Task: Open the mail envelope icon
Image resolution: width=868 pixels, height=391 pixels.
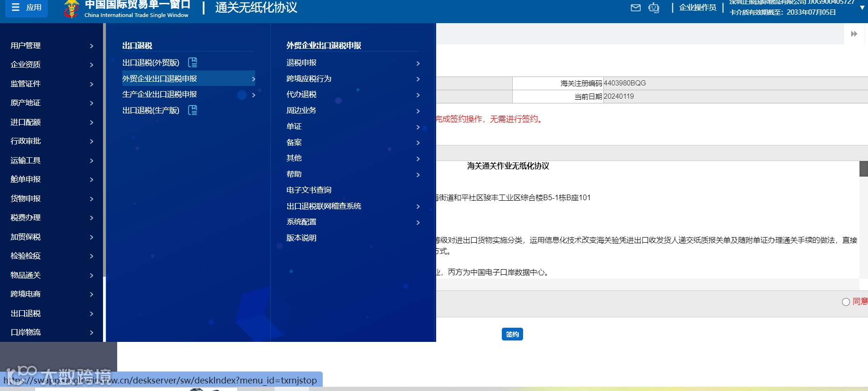Action: coord(636,8)
